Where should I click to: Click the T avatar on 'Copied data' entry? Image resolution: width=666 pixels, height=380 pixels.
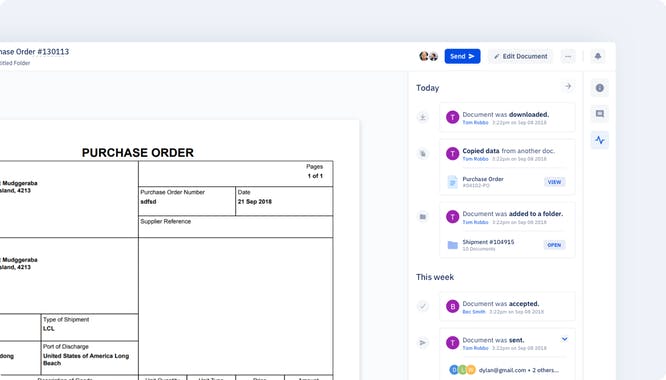point(452,154)
